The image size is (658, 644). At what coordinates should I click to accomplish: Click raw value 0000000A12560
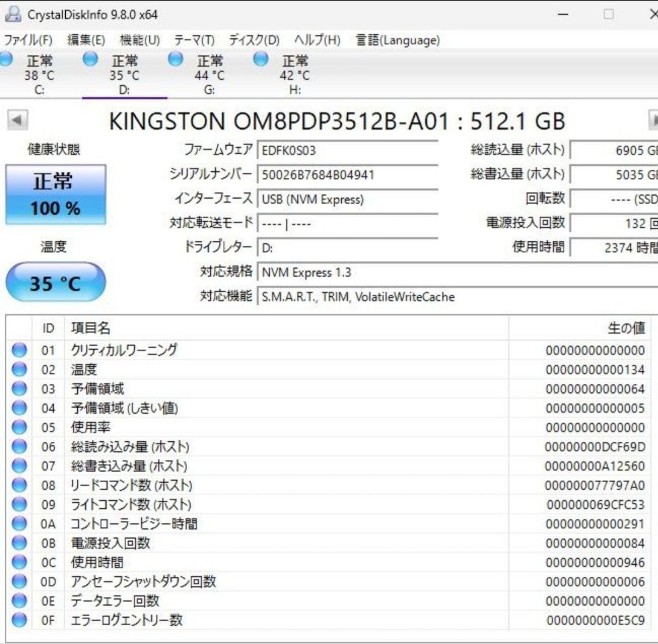tap(595, 466)
